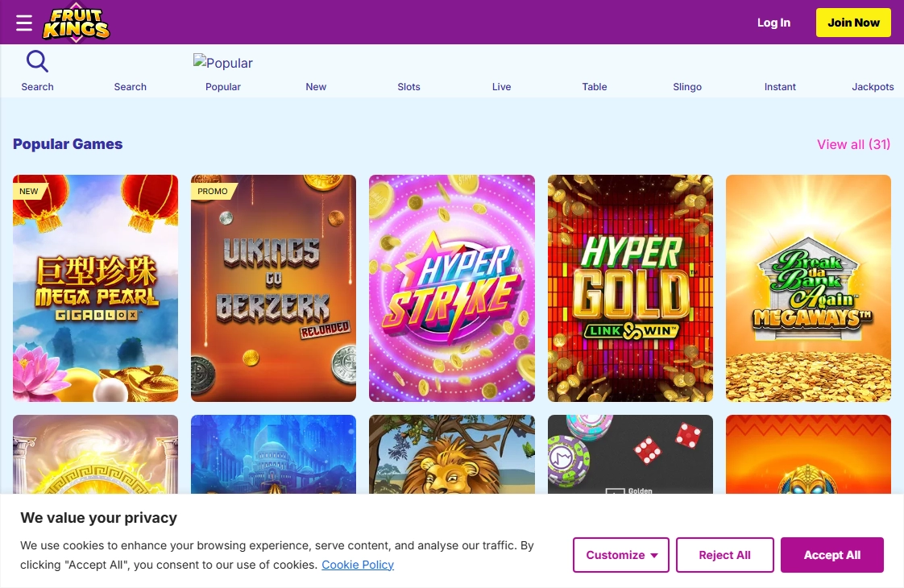Click the We value your privacy heading

tap(98, 518)
